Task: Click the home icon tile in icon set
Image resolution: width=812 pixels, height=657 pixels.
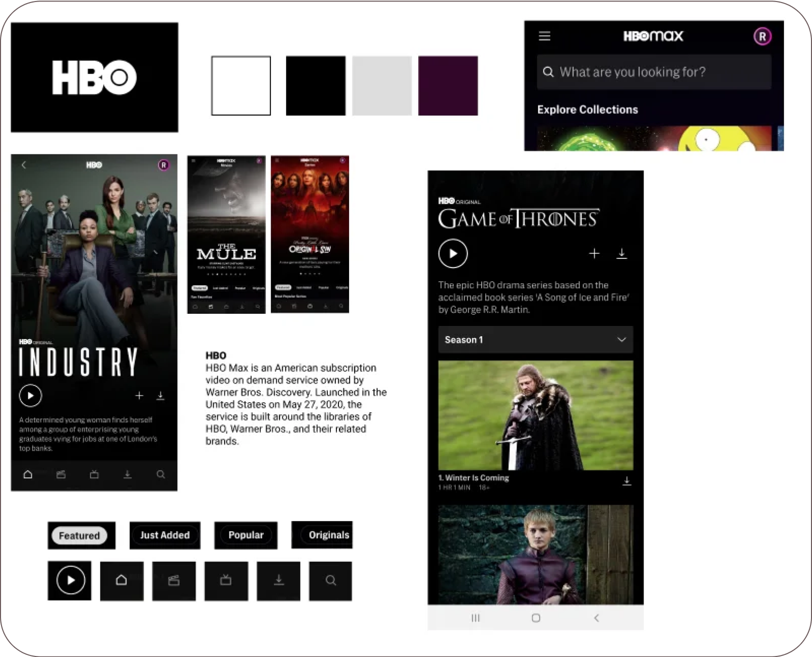Action: 122,581
